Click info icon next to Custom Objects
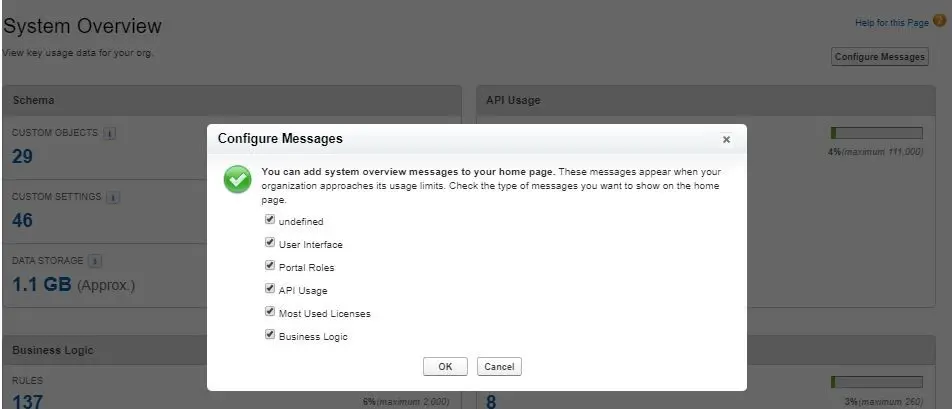The image size is (952, 409). click(x=109, y=133)
